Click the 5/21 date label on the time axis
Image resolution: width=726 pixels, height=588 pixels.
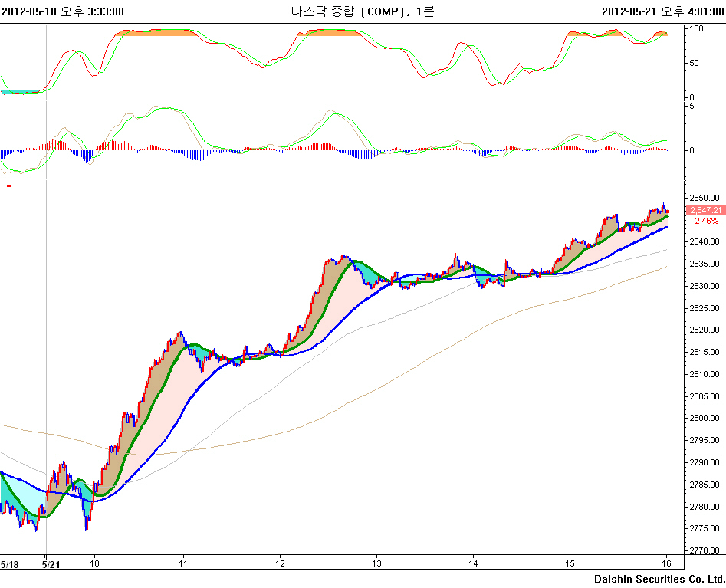click(51, 564)
